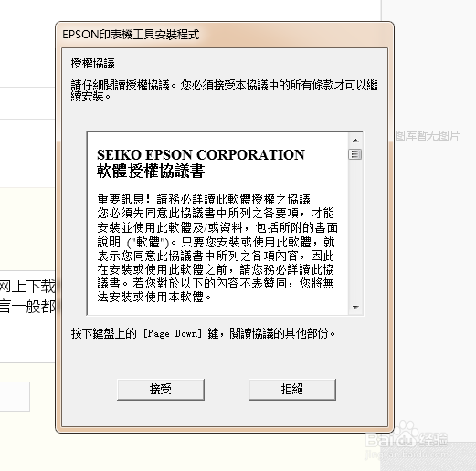Click the 授權協議 heading in the dialog
This screenshot has width=476, height=471.
pyautogui.click(x=93, y=64)
